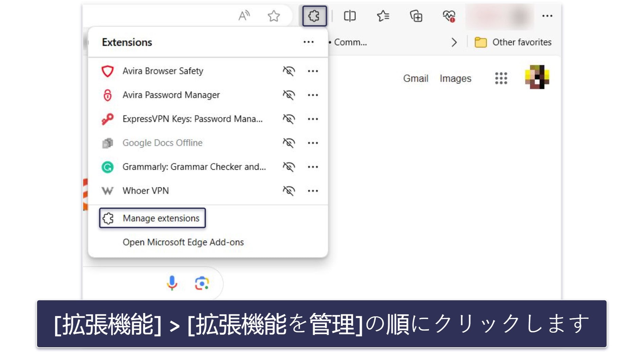Show Avira Browser Safety in toolbar
644x352 pixels.
(x=289, y=71)
